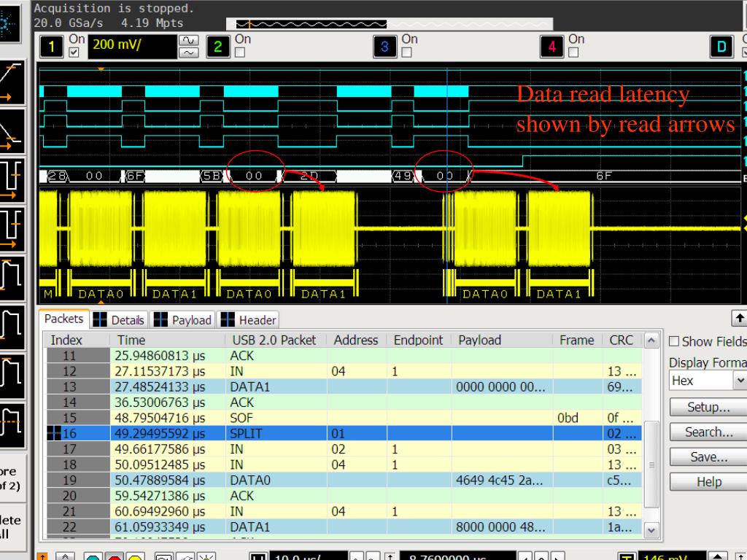Click the Search... button

pos(708,432)
